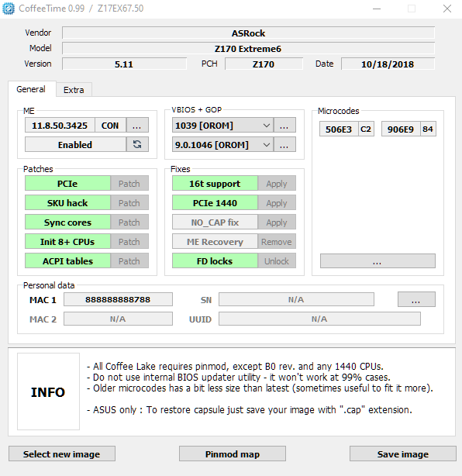Viewport: 462px width, 476px height.
Task: Click the UUID N/A field
Action: pyautogui.click(x=319, y=319)
